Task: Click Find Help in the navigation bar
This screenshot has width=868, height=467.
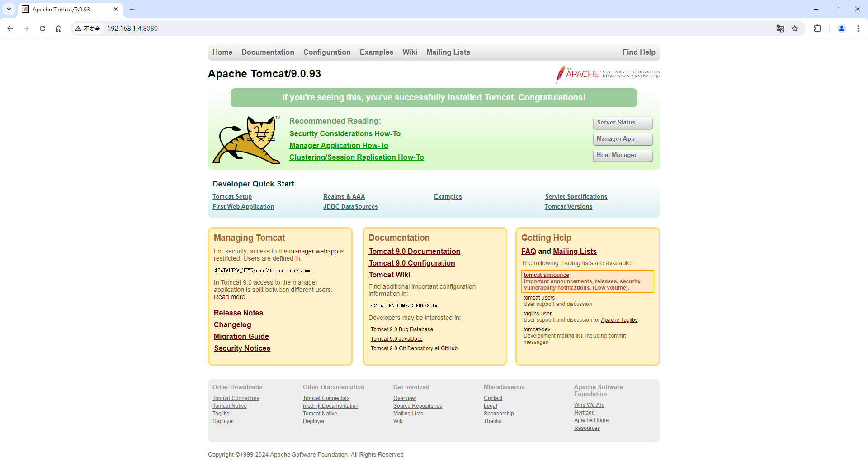Action: [x=639, y=52]
